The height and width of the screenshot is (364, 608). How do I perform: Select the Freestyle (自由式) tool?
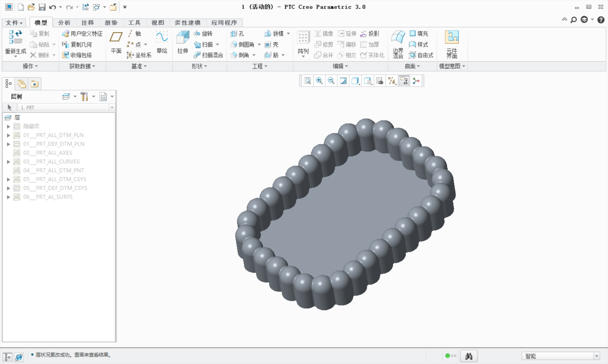tap(421, 55)
